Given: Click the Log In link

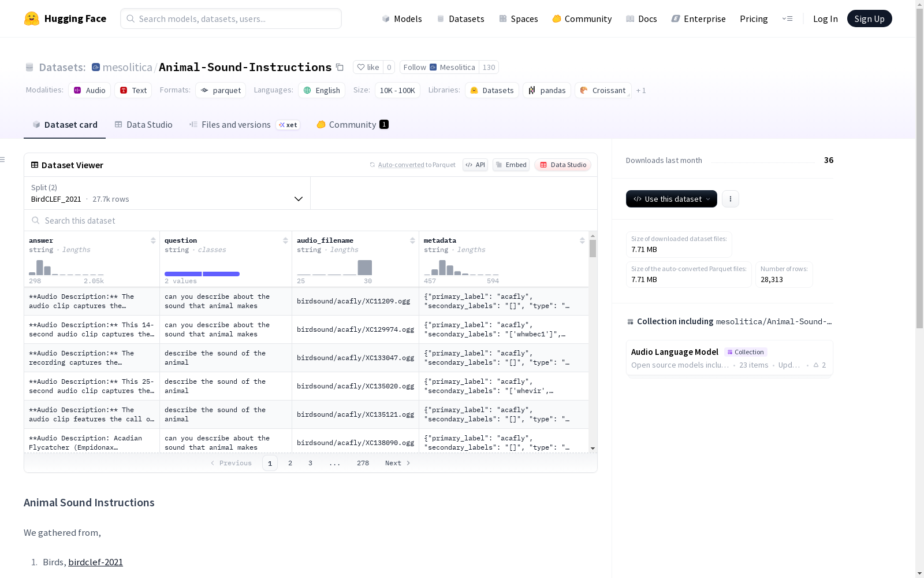Looking at the screenshot, I should pos(825,18).
